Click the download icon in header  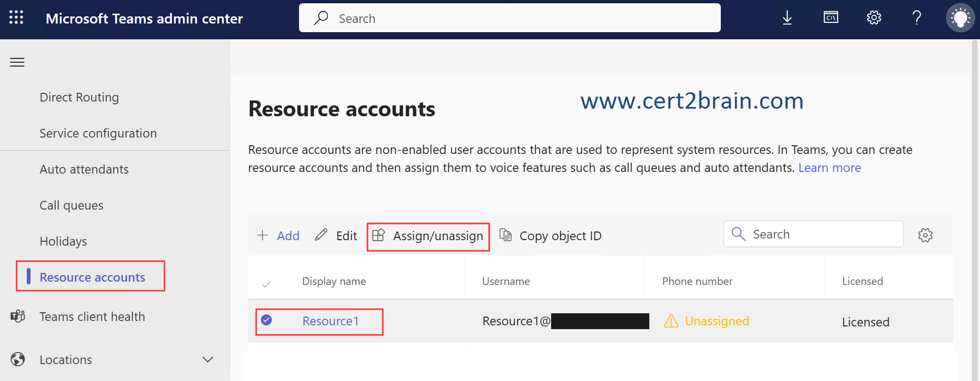pyautogui.click(x=787, y=18)
